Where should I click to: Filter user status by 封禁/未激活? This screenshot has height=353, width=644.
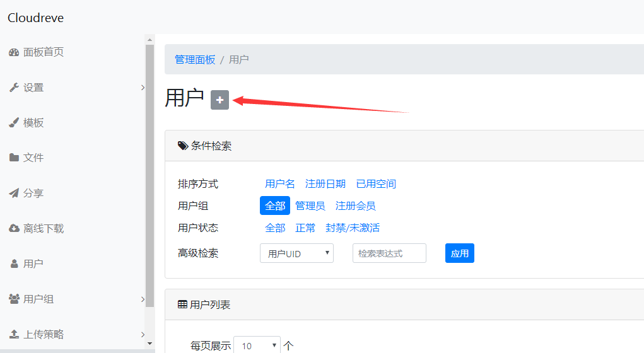353,228
